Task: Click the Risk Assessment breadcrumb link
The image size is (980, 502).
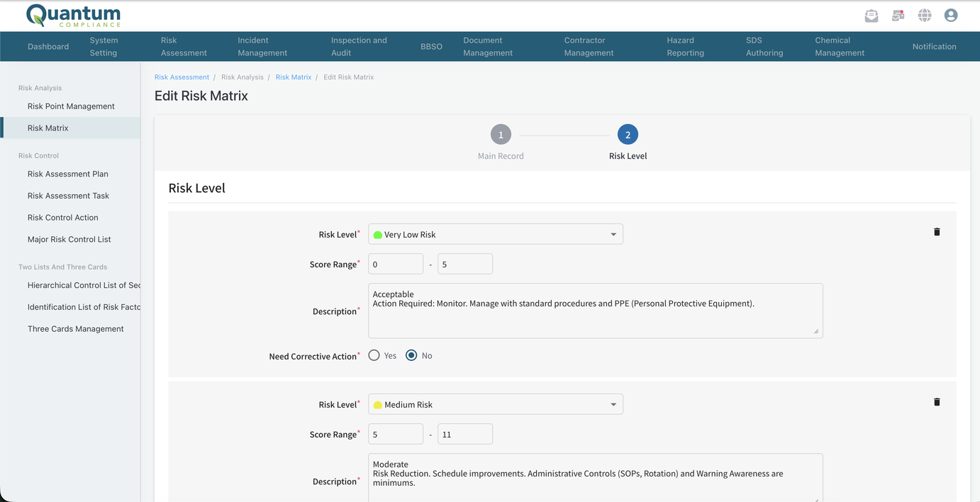Action: click(182, 77)
